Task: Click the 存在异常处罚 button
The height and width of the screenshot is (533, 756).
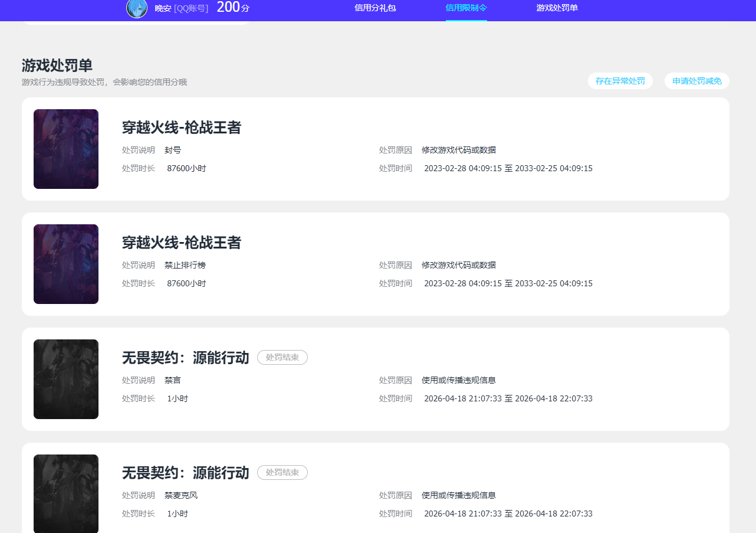Action: click(620, 81)
